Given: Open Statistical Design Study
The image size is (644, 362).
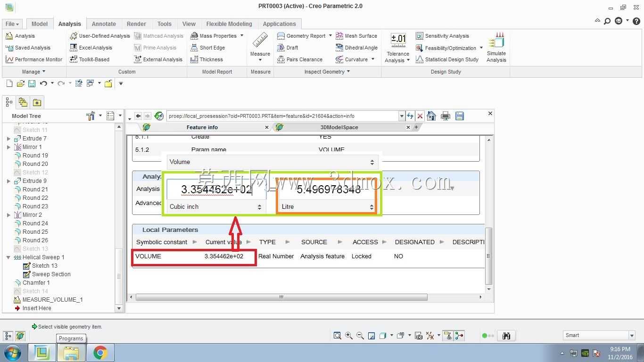Looking at the screenshot, I should pos(447,59).
